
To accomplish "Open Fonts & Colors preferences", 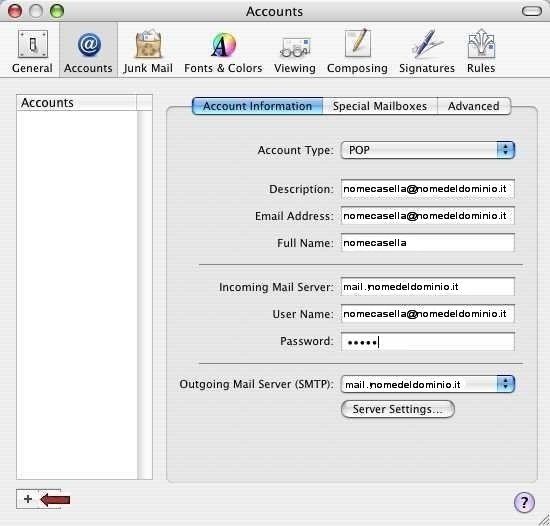I will (x=223, y=51).
